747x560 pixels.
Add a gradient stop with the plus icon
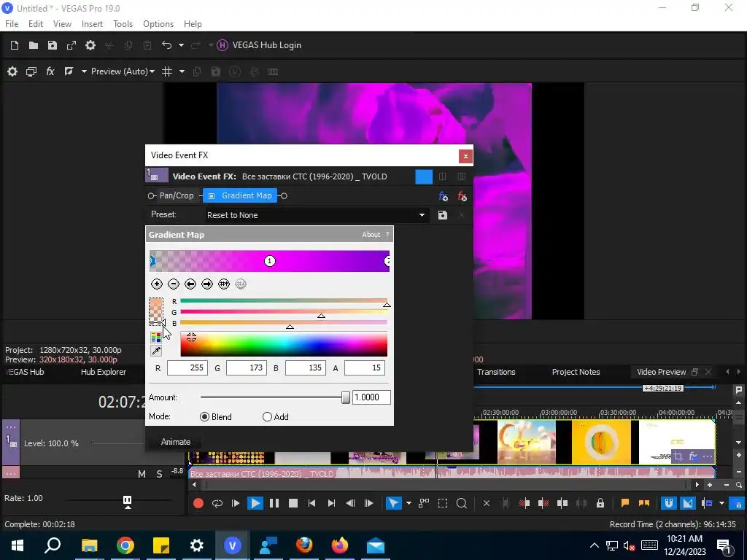click(157, 284)
